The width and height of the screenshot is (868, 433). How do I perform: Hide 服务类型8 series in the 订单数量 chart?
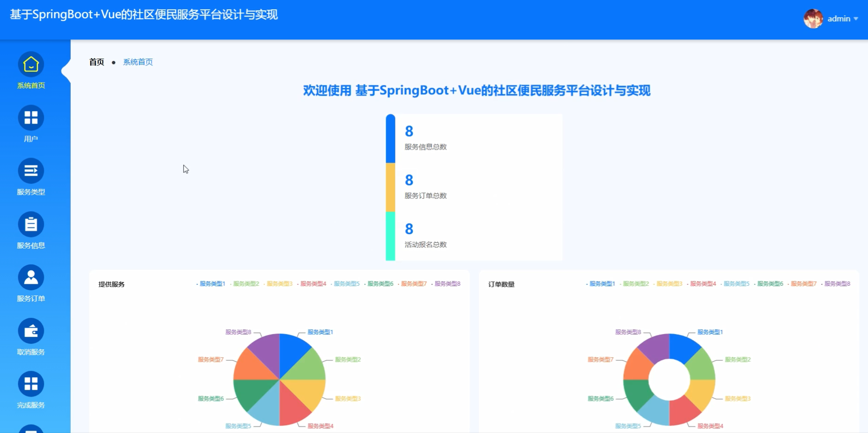coord(837,283)
